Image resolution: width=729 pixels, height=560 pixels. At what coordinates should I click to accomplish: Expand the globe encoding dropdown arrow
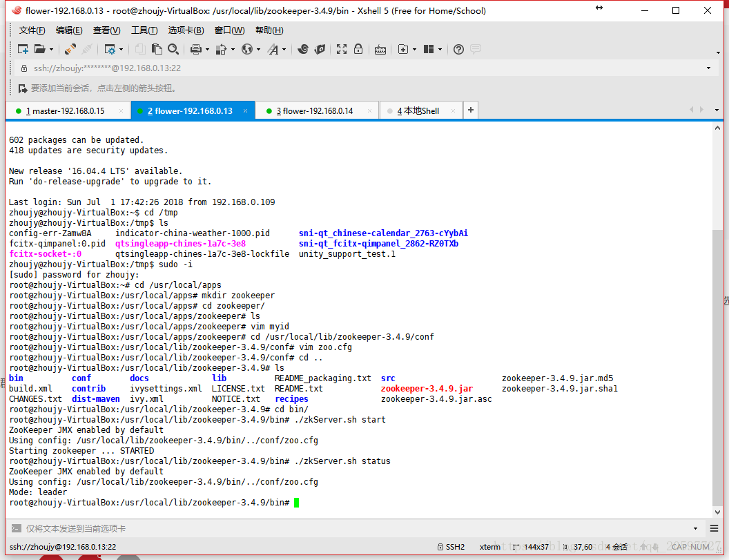coord(258,49)
